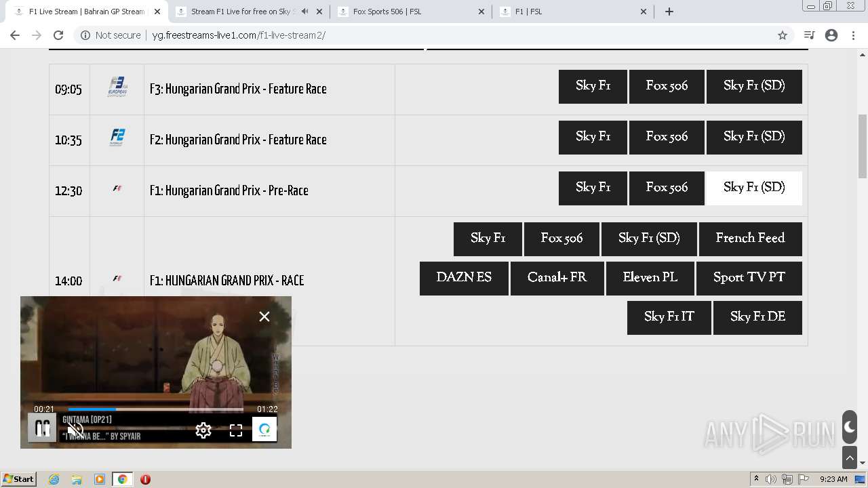
Task: Select the F1 Live Stream Bahrain GP tab
Action: pyautogui.click(x=86, y=12)
